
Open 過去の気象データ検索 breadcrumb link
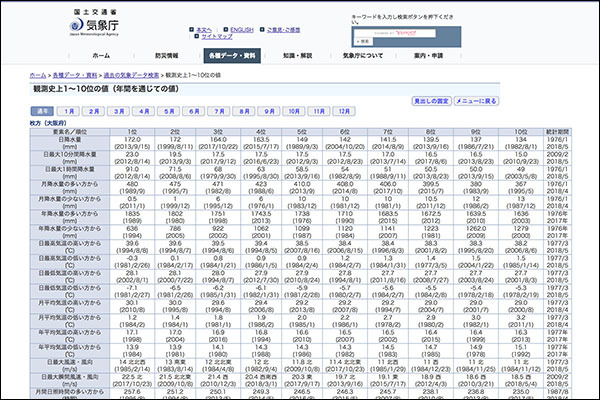(131, 75)
